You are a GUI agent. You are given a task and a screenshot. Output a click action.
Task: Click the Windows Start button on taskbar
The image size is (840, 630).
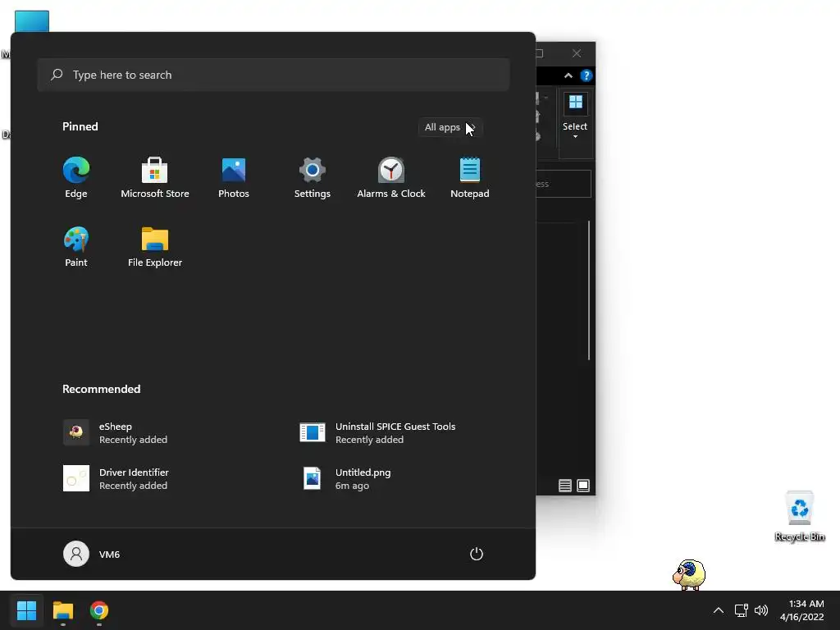click(26, 610)
